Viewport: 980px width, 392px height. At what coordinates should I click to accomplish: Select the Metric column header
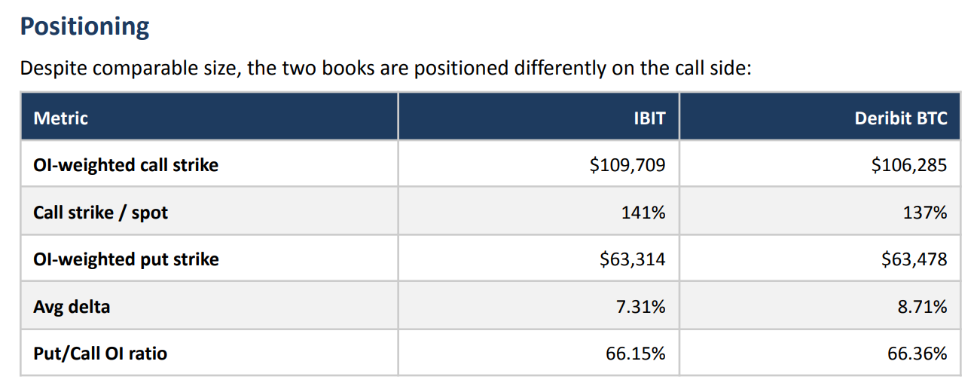point(61,118)
